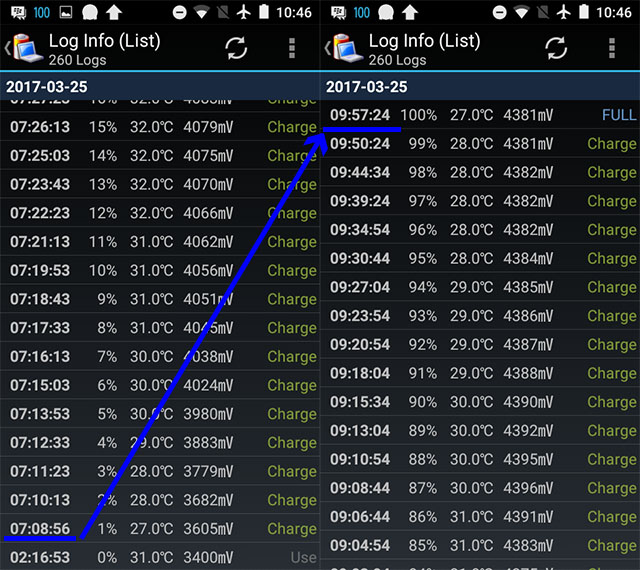Tap the do-not-disturb icon in left status bar
640x570 pixels.
pyautogui.click(x=179, y=13)
